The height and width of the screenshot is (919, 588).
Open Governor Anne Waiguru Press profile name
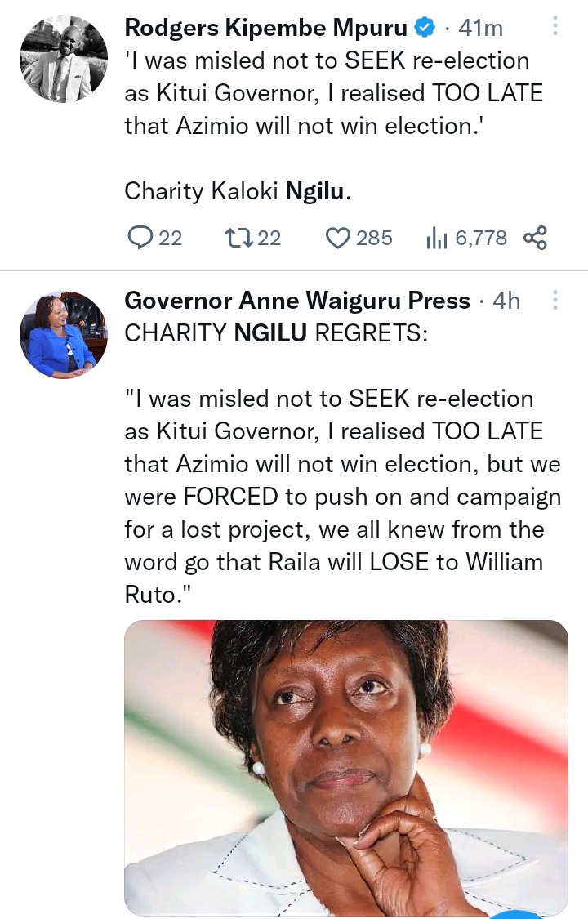tap(297, 301)
